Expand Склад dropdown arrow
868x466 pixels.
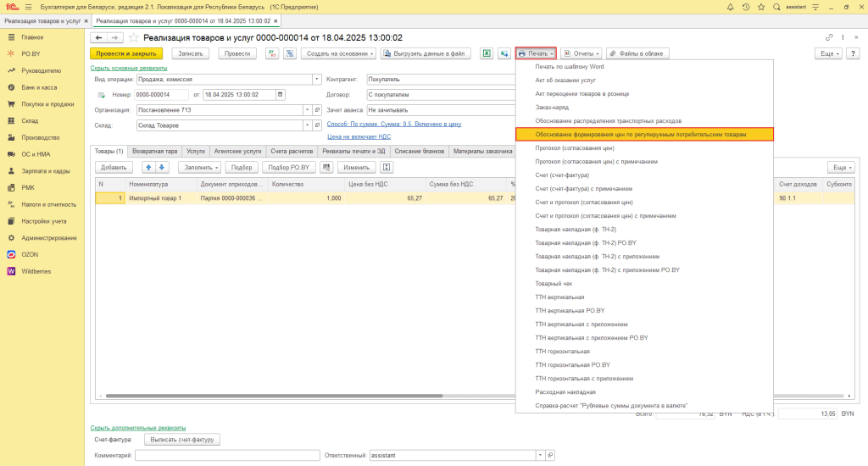[x=307, y=125]
